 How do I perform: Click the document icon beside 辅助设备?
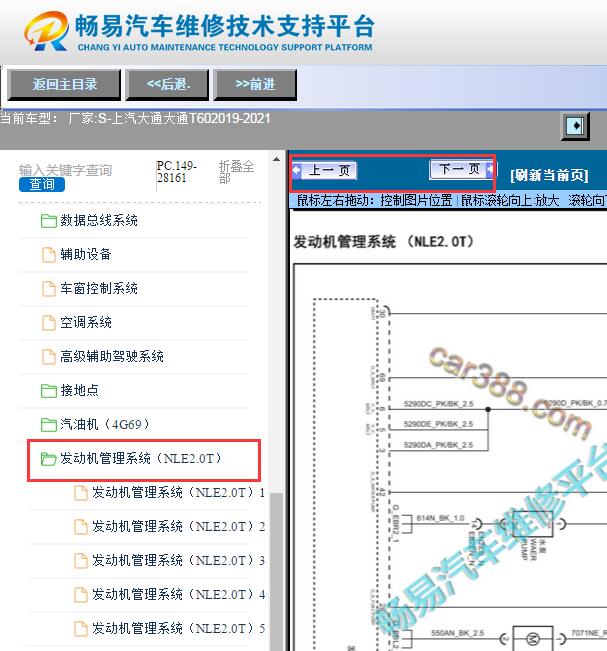click(x=49, y=255)
